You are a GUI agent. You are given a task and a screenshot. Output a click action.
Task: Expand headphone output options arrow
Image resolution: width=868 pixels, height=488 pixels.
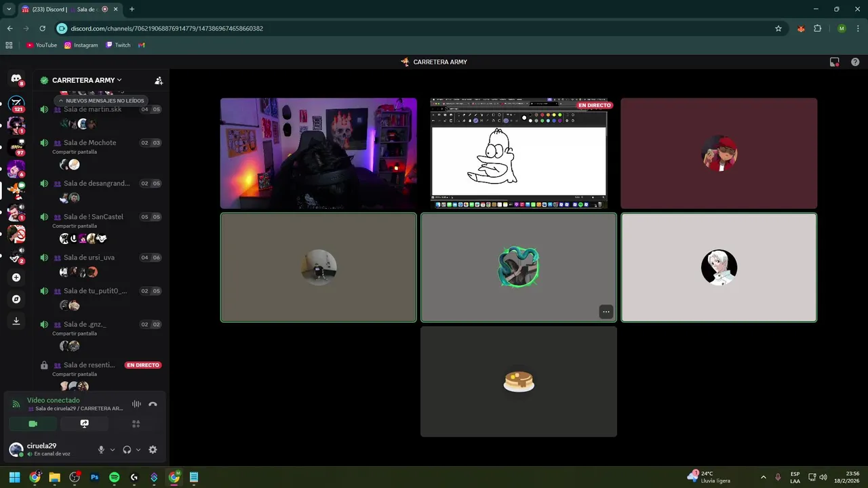[138, 449]
